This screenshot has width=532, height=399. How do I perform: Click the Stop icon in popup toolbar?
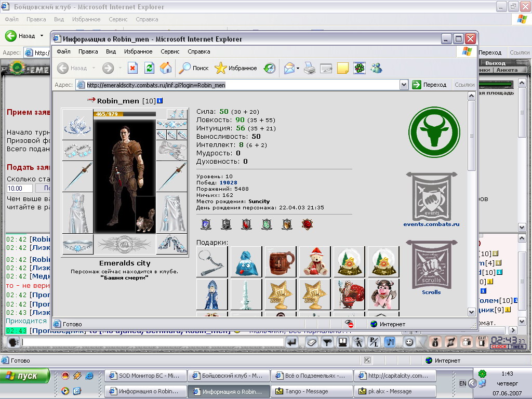point(132,68)
